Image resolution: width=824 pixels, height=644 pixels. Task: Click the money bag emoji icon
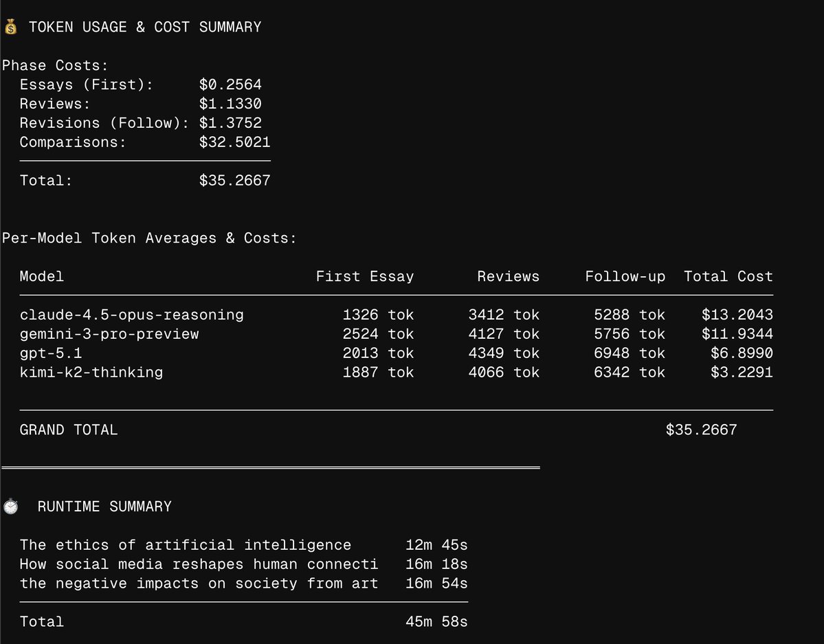10,26
